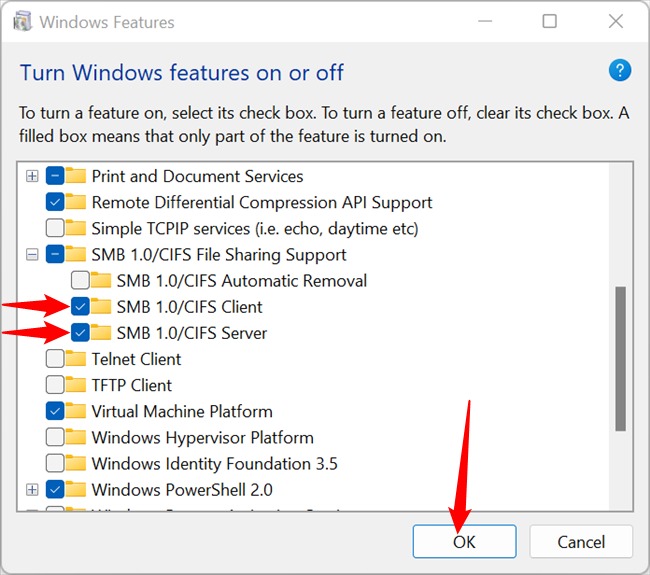Click the SMB 1.0/CIFS Server folder icon
Image resolution: width=650 pixels, height=575 pixels.
tap(101, 333)
